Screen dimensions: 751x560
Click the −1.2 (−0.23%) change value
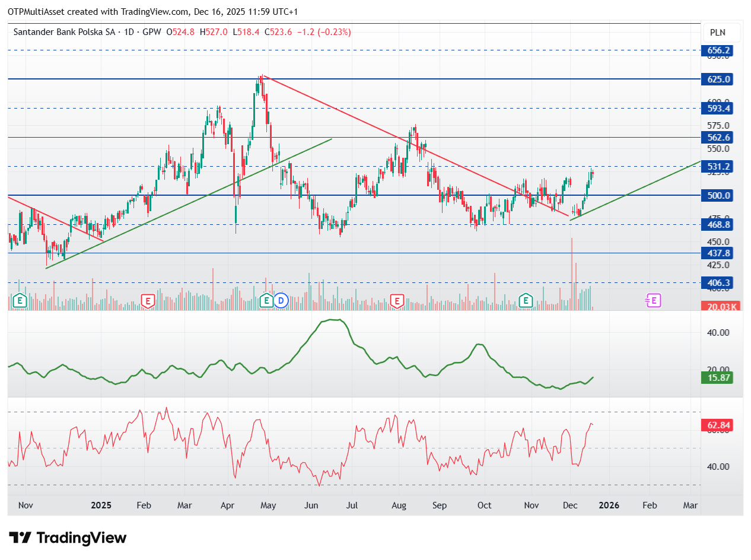324,33
